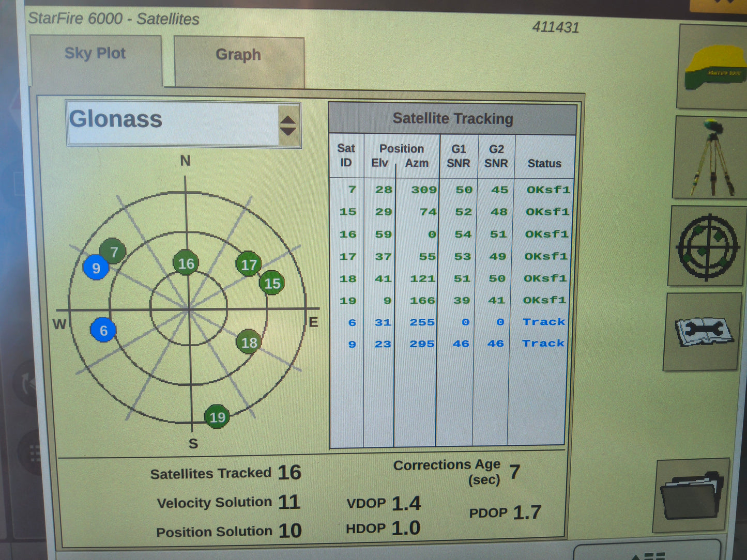The height and width of the screenshot is (560, 747).
Task: Select blue satellite 9 marker on sky plot
Action: pyautogui.click(x=96, y=268)
